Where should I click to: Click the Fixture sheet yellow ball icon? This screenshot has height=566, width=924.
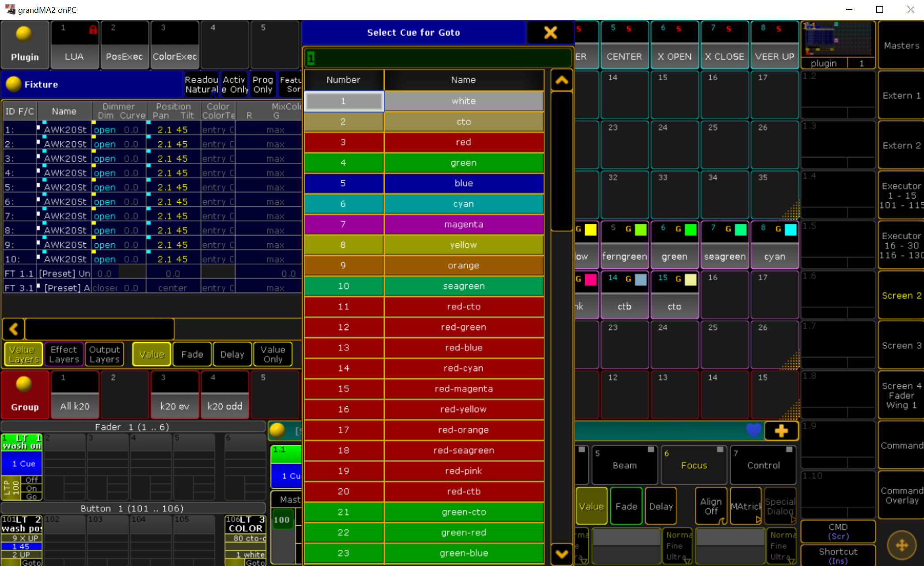click(x=13, y=84)
